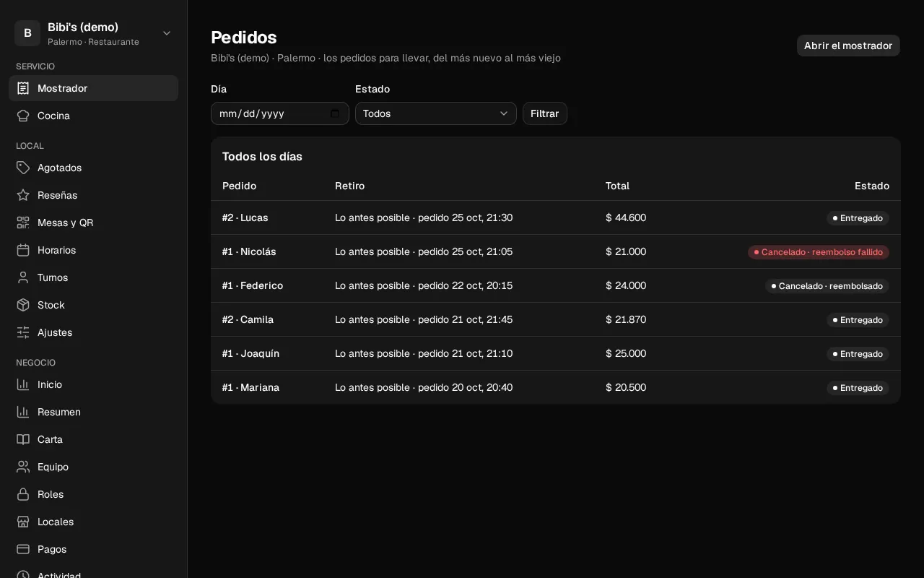Click the Agotados tag icon
The image size is (924, 578).
click(23, 168)
